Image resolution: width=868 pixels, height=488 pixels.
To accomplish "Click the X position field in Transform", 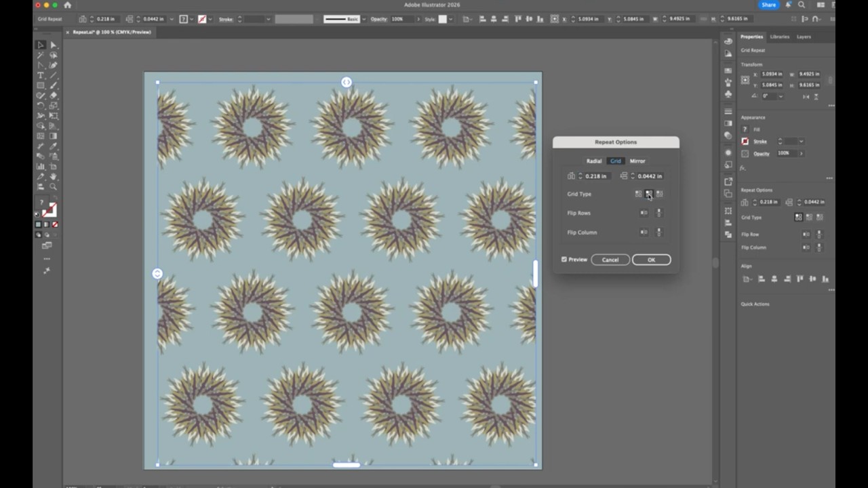I will tap(772, 74).
